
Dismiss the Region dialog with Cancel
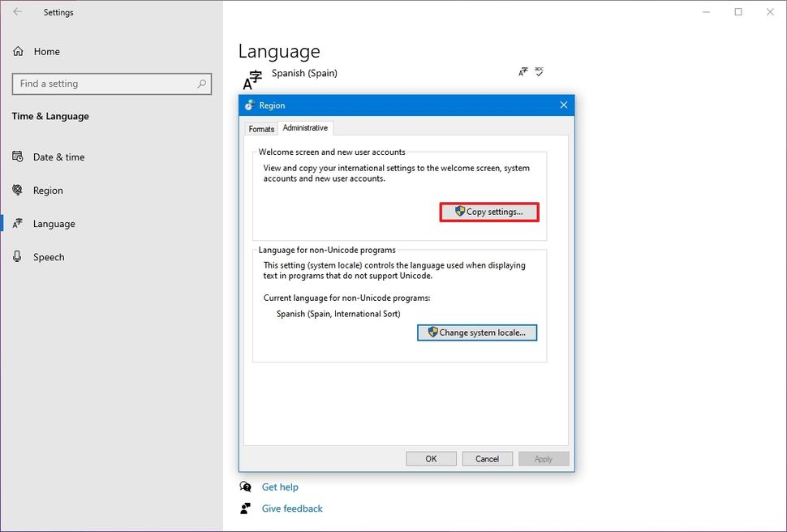tap(487, 458)
